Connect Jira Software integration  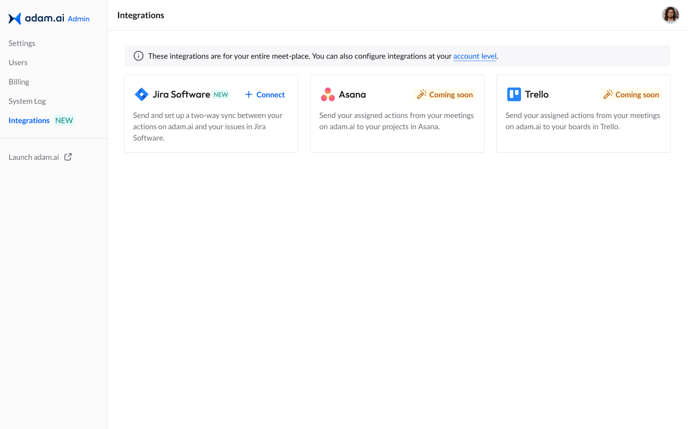(265, 94)
